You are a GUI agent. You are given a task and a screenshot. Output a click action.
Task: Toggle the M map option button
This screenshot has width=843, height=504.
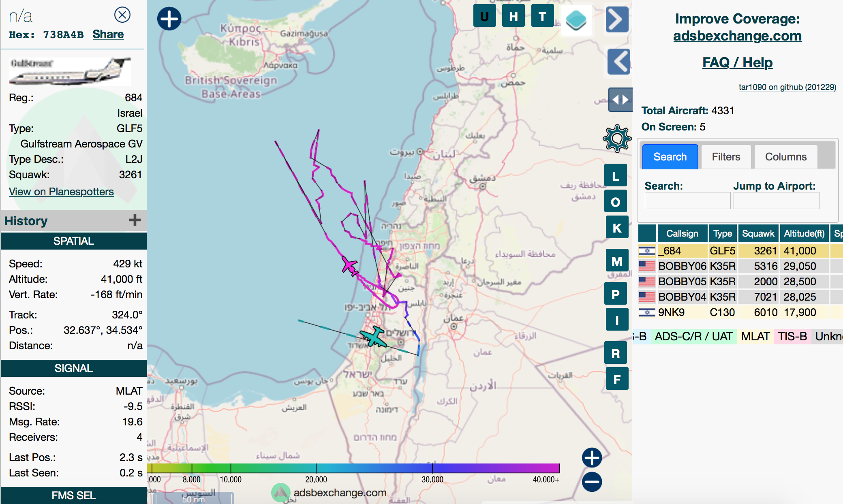click(x=617, y=261)
